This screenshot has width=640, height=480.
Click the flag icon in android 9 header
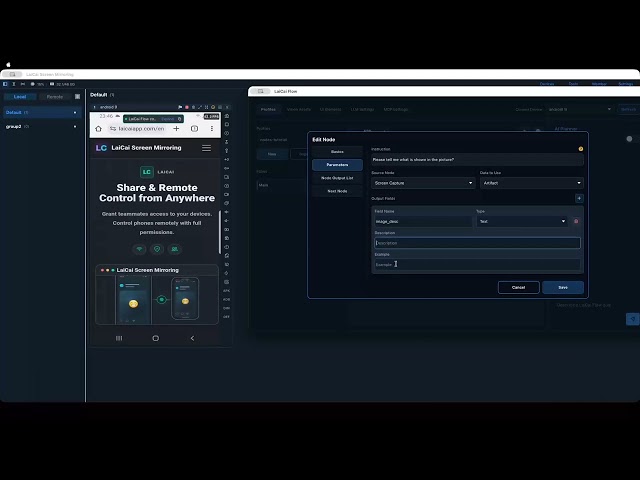[x=180, y=107]
